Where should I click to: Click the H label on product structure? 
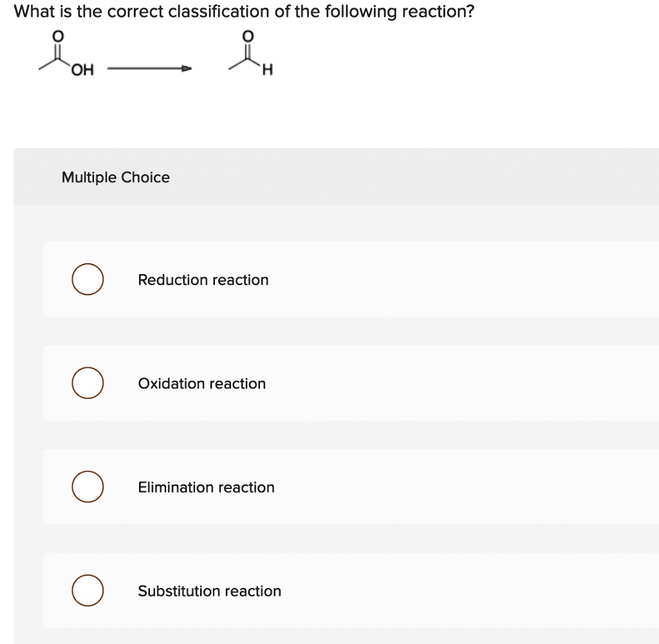tap(268, 71)
